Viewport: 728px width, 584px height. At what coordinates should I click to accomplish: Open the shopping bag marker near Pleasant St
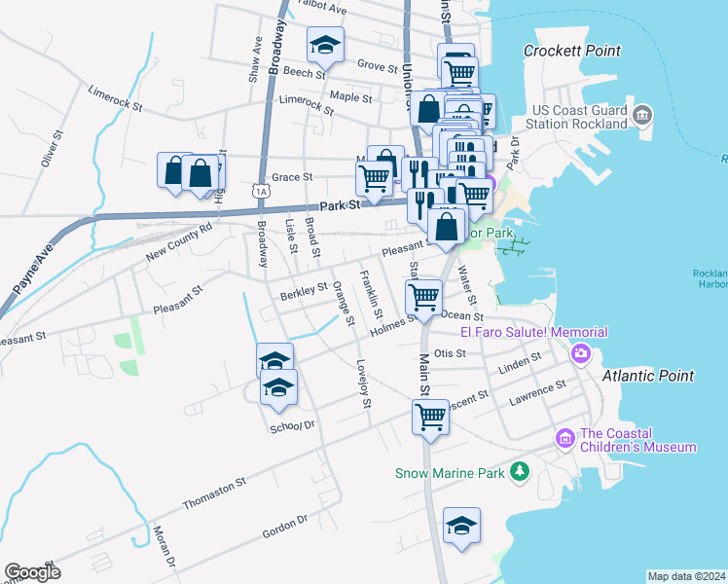[x=446, y=227]
